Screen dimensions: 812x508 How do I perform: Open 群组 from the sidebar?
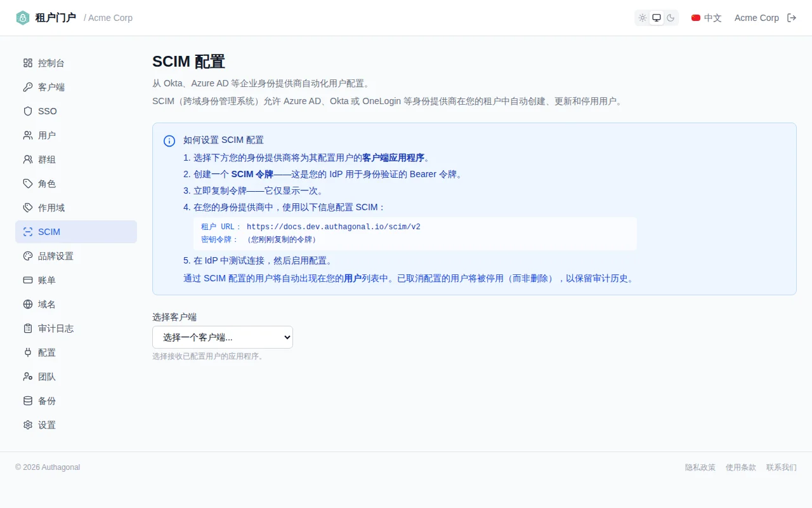pos(76,159)
